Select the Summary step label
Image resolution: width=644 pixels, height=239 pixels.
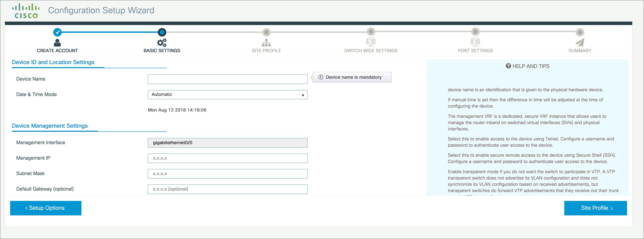coord(580,51)
